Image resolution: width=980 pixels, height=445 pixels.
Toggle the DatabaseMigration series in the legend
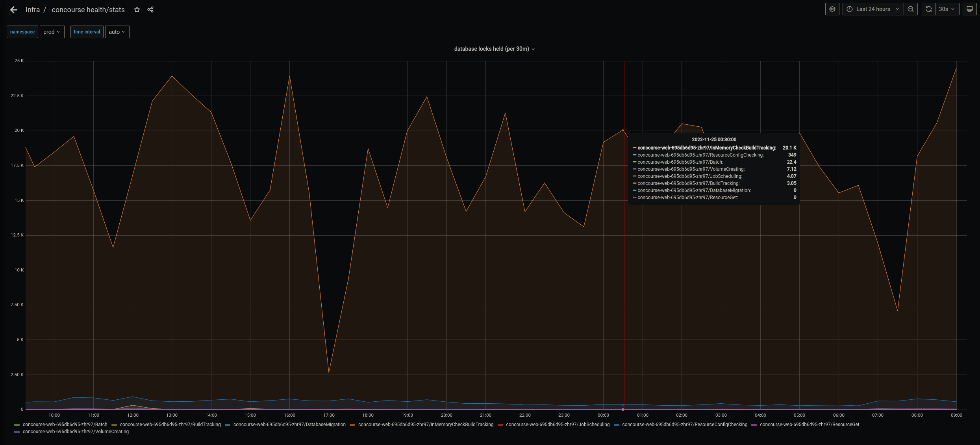coord(290,425)
